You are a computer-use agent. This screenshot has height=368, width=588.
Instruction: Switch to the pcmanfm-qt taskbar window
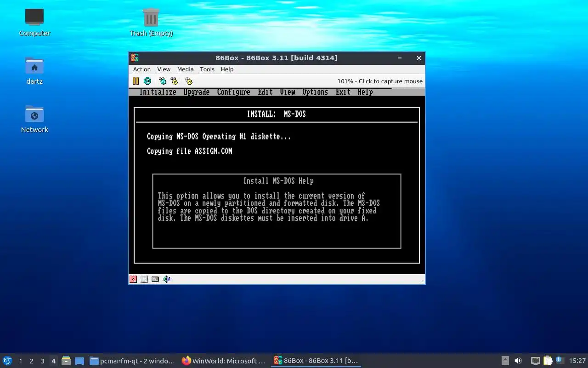132,361
